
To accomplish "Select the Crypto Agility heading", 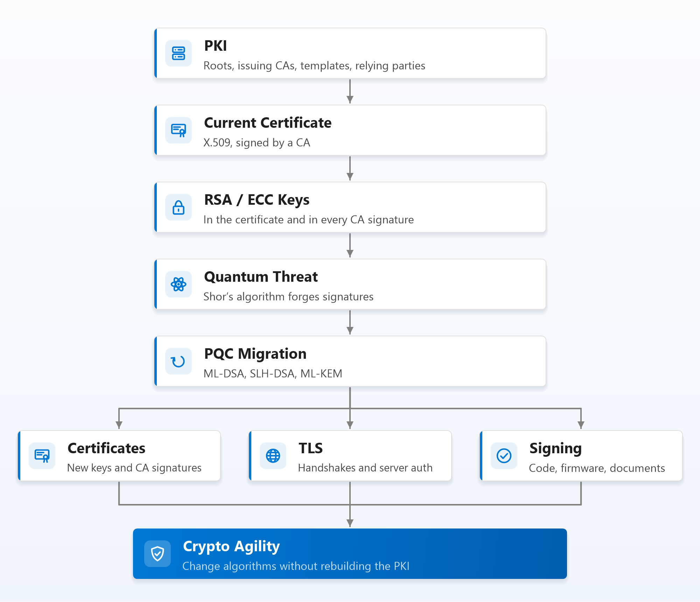I will tap(231, 547).
